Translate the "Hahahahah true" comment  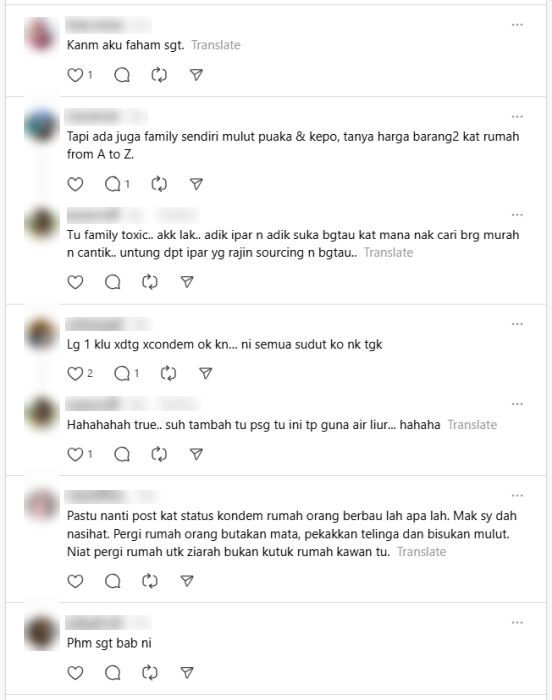(x=472, y=425)
